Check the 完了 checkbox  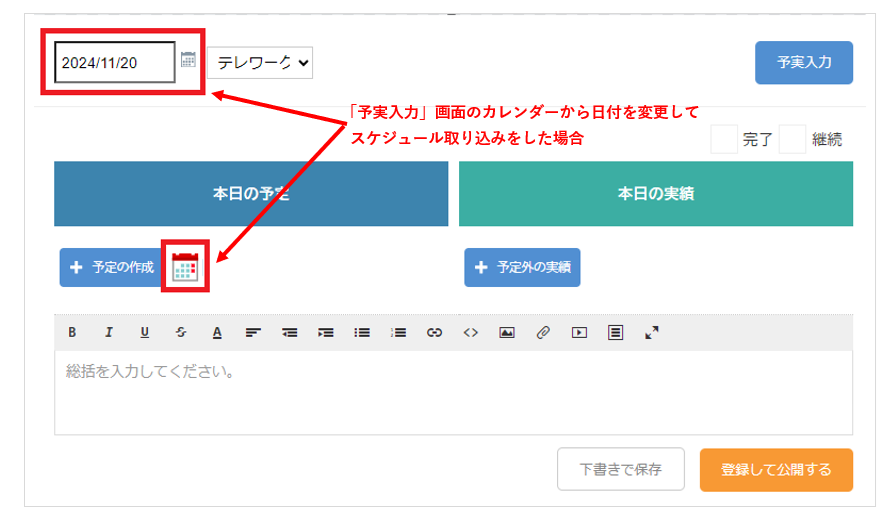pos(724,139)
